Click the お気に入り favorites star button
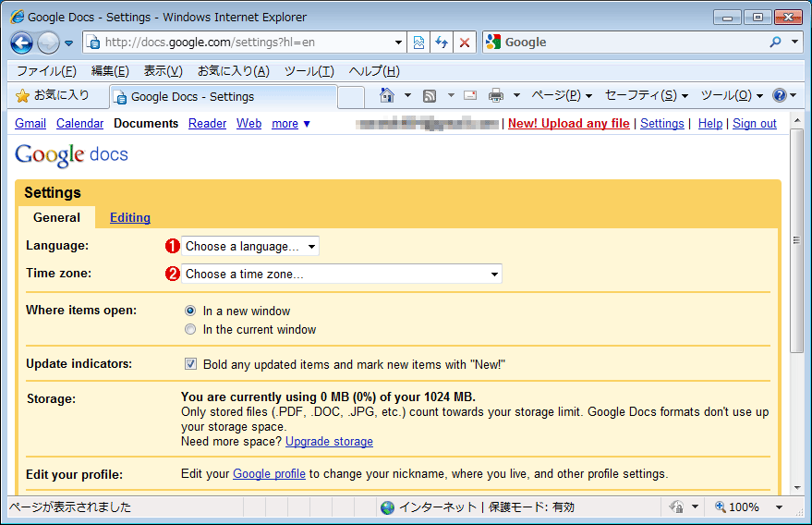The height and width of the screenshot is (525, 812). pyautogui.click(x=53, y=95)
